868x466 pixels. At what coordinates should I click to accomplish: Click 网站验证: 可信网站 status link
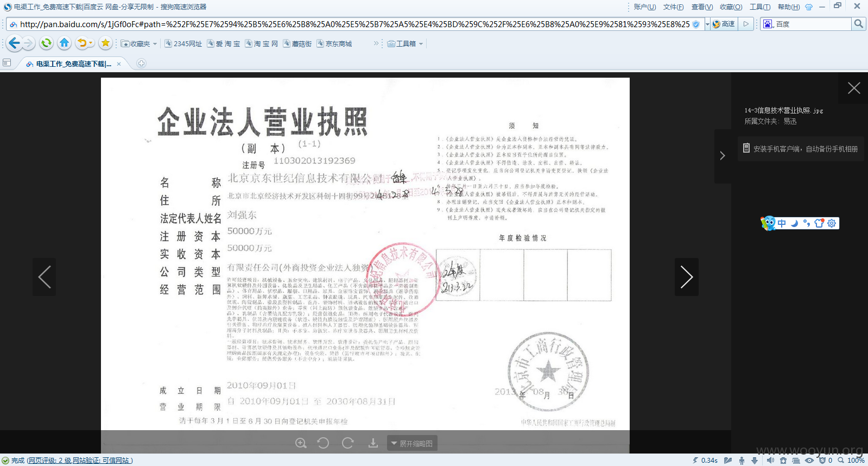[x=101, y=460]
